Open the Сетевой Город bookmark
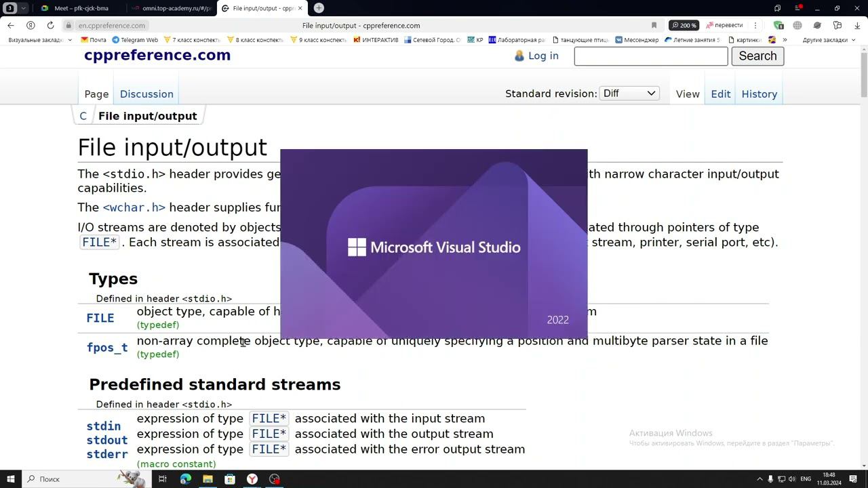The image size is (868, 488). click(x=432, y=40)
